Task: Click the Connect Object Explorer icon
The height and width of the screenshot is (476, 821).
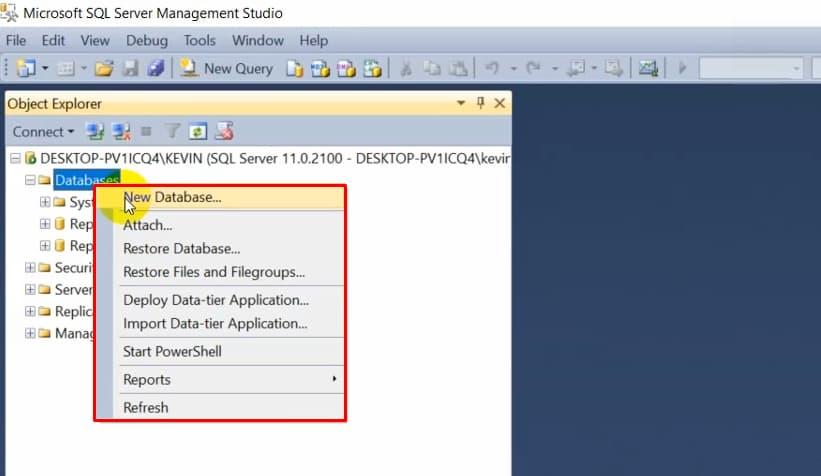Action: coord(95,131)
